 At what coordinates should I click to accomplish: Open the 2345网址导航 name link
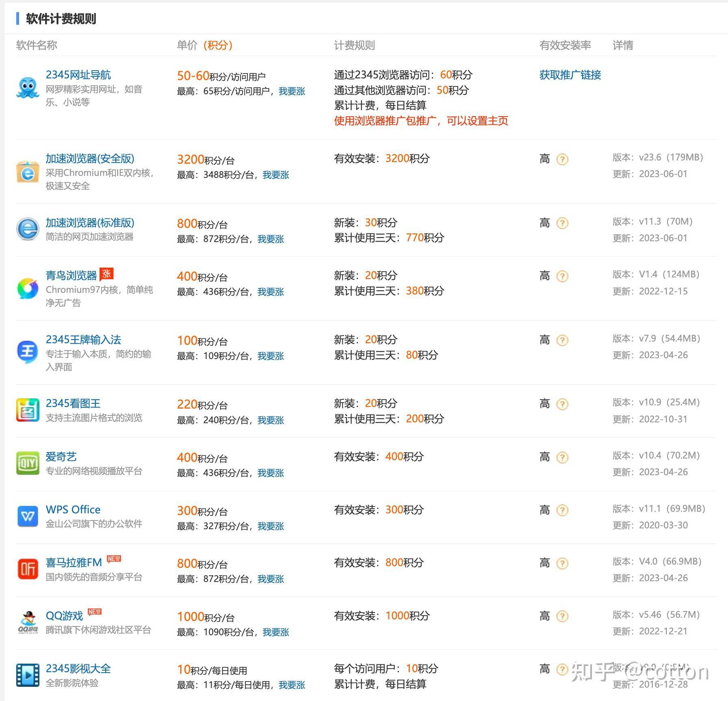point(78,75)
